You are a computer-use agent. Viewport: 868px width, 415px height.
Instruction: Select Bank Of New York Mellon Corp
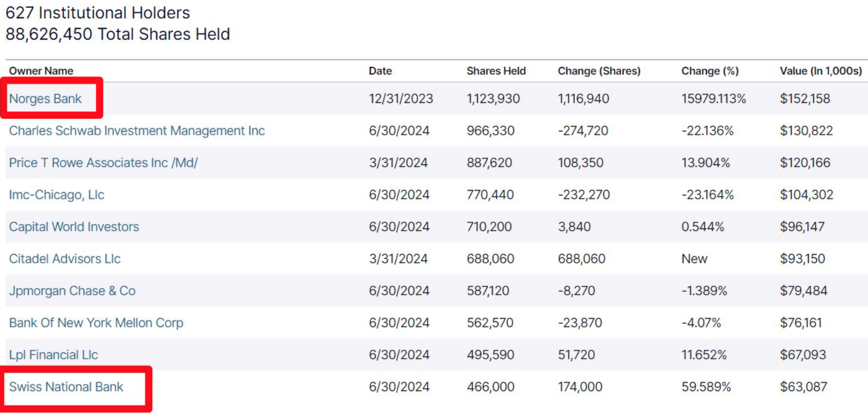click(x=96, y=323)
